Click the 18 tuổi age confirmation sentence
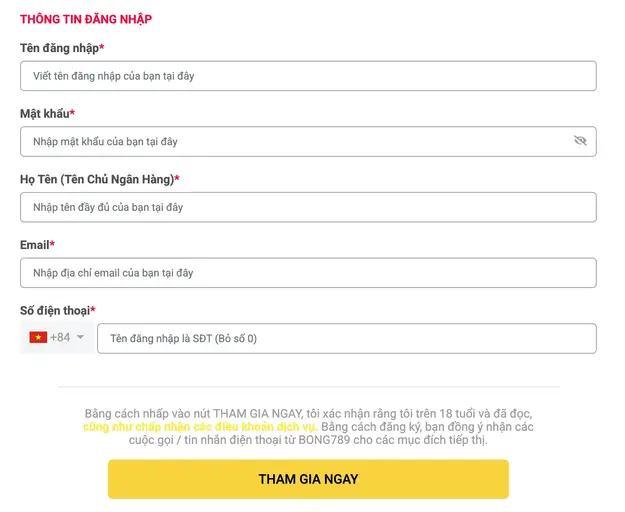This screenshot has width=625, height=512. point(308,413)
